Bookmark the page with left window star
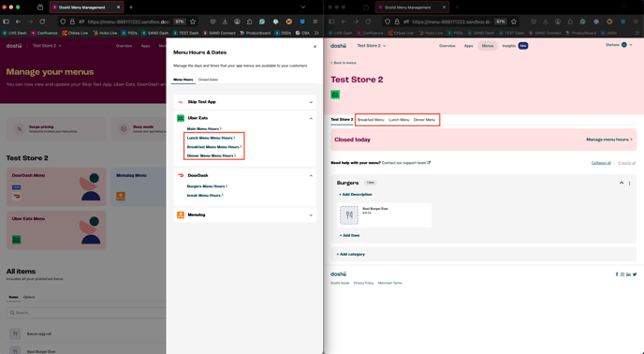 tap(193, 22)
